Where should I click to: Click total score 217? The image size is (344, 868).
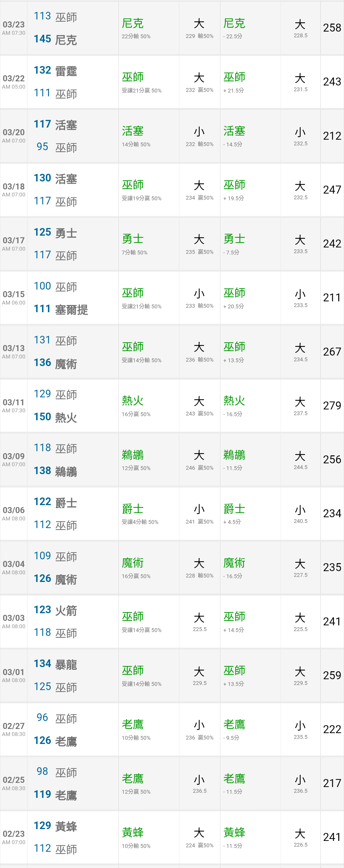(332, 783)
